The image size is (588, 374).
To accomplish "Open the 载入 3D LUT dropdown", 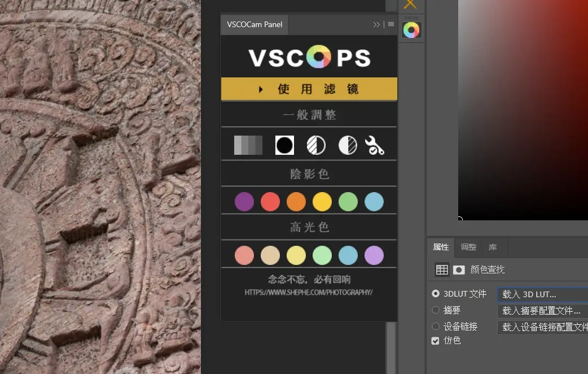I will (x=542, y=294).
